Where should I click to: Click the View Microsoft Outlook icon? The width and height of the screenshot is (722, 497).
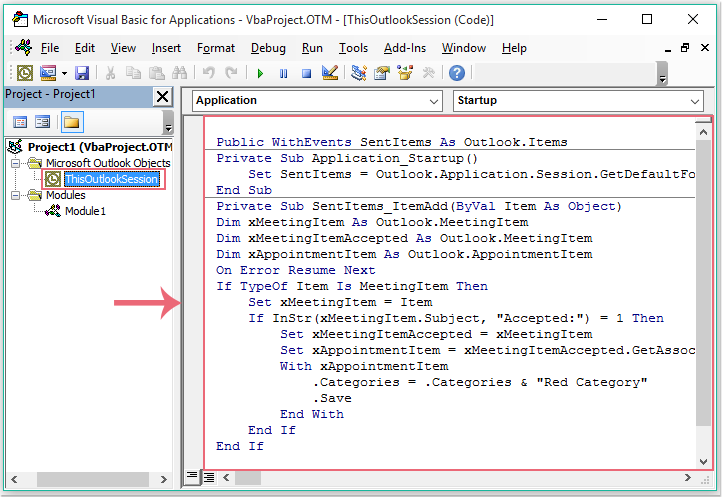23,73
